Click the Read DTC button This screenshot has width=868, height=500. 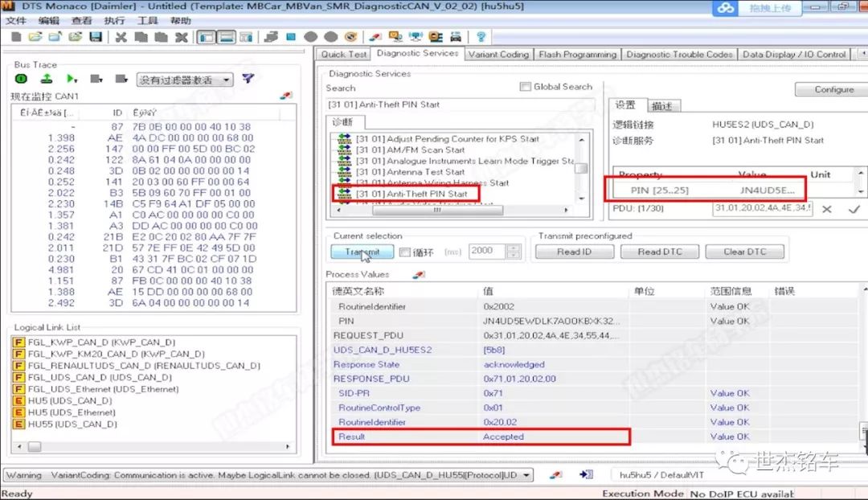click(659, 252)
